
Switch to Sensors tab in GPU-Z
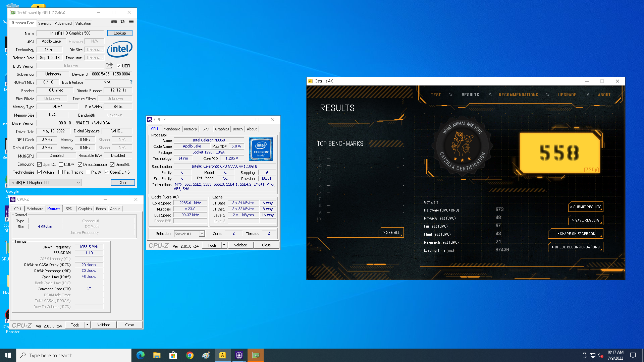(45, 23)
